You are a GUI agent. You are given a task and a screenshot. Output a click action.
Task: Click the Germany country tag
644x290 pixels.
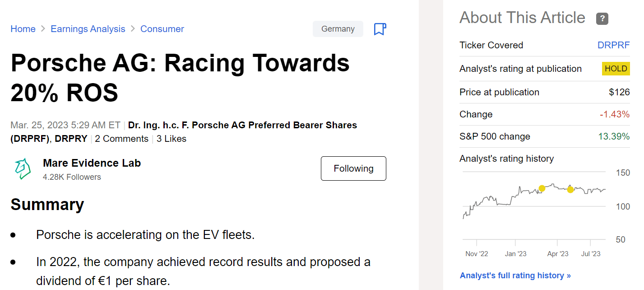point(338,28)
